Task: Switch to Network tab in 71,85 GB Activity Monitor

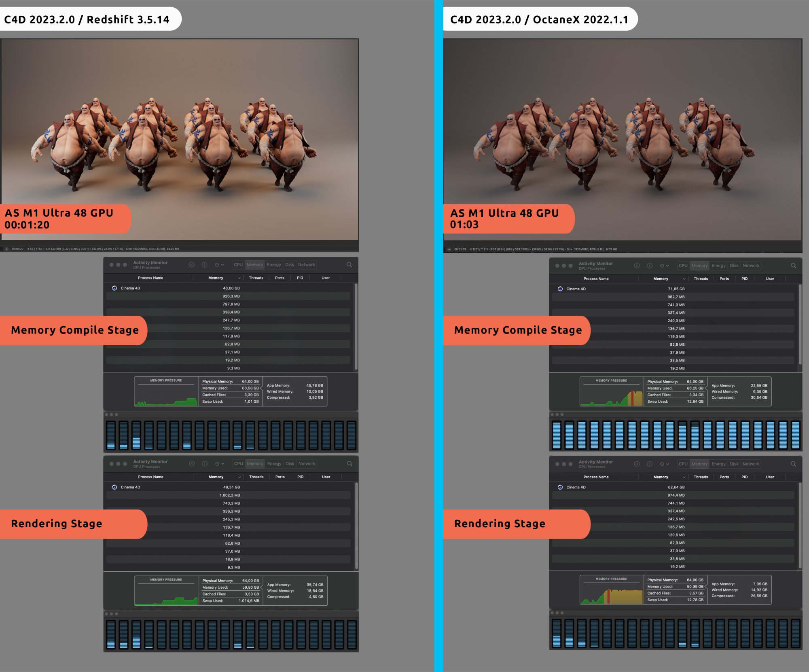Action: pos(751,266)
